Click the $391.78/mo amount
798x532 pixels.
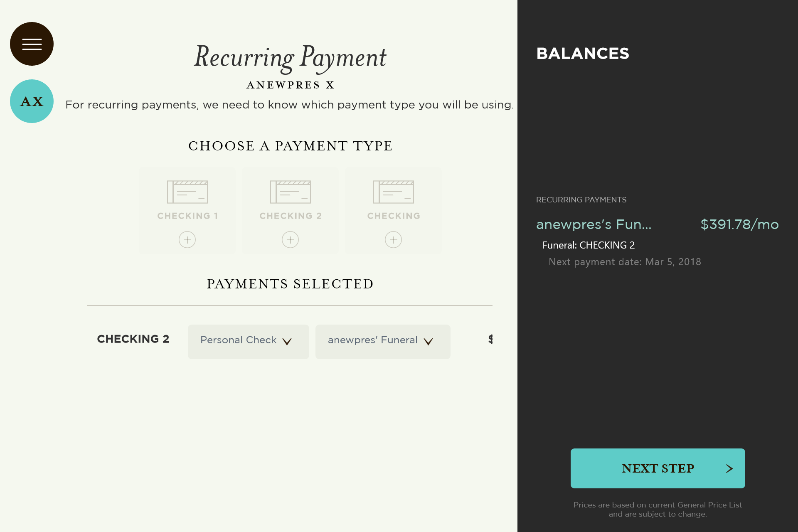click(x=739, y=224)
